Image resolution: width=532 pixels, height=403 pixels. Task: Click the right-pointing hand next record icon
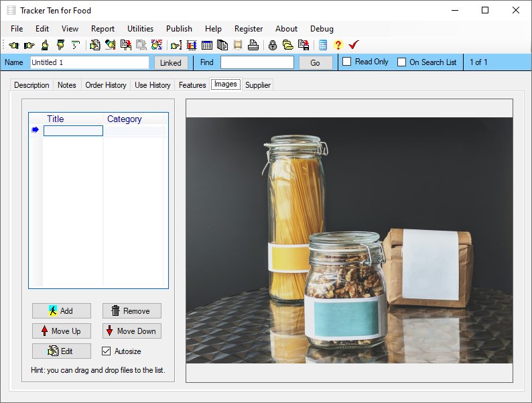29,45
